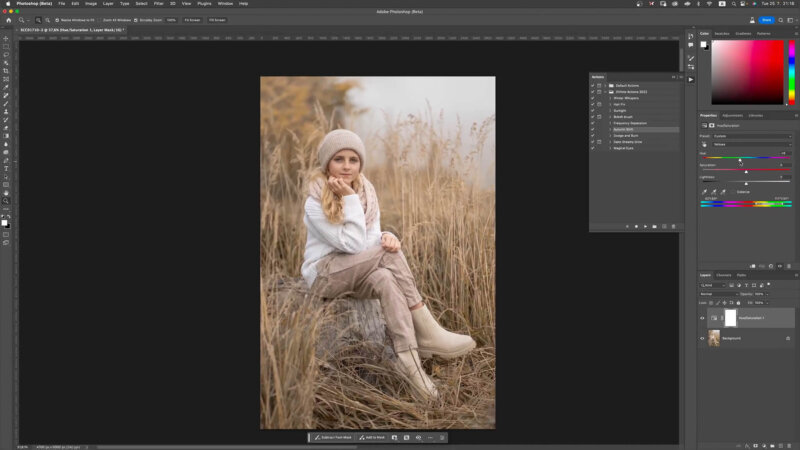The width and height of the screenshot is (800, 450).
Task: Click the Share button
Action: click(x=767, y=19)
